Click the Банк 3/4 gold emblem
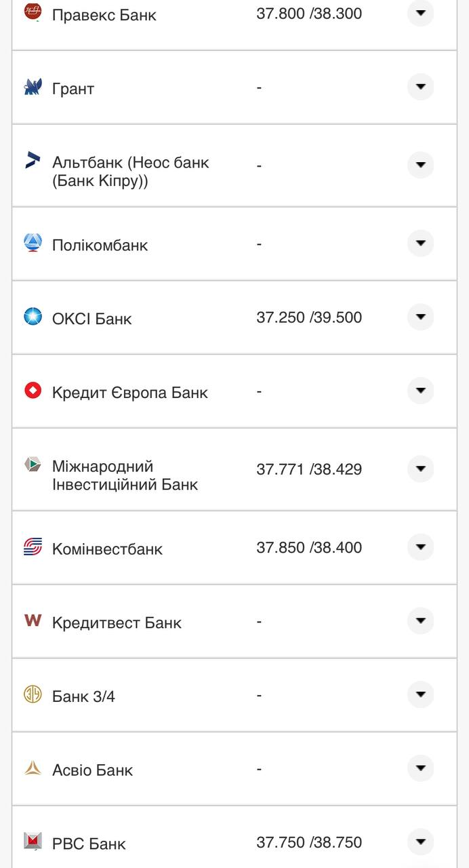This screenshot has width=469, height=868. point(31,694)
